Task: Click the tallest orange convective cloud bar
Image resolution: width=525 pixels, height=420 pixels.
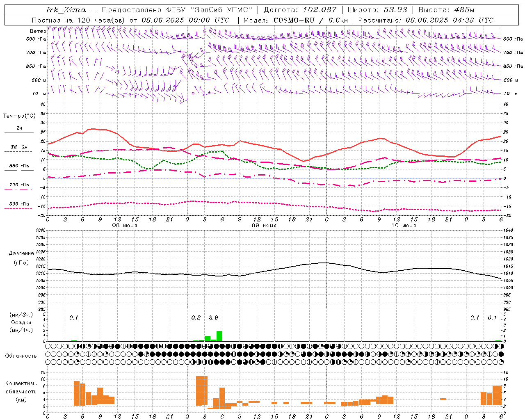Action: click(x=202, y=391)
